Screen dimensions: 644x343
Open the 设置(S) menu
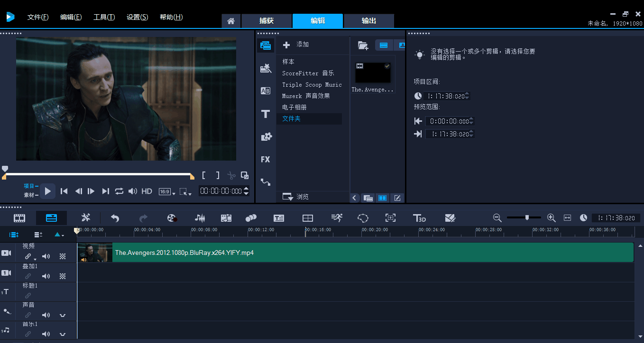(138, 17)
